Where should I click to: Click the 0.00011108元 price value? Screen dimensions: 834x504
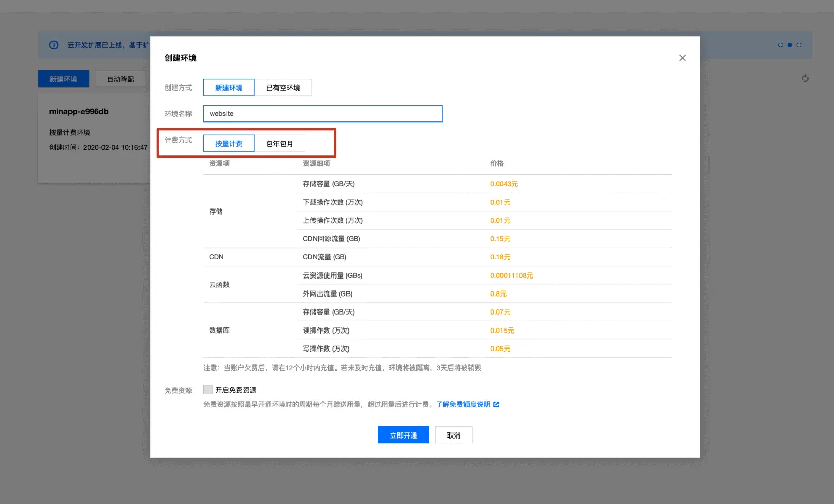512,275
